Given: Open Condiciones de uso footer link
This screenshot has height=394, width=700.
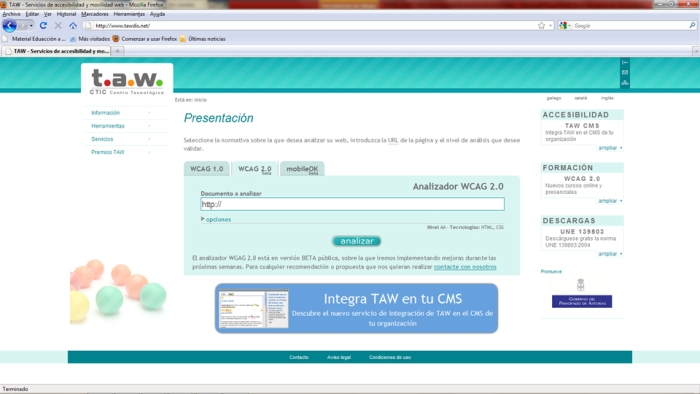Looking at the screenshot, I should [x=390, y=357].
